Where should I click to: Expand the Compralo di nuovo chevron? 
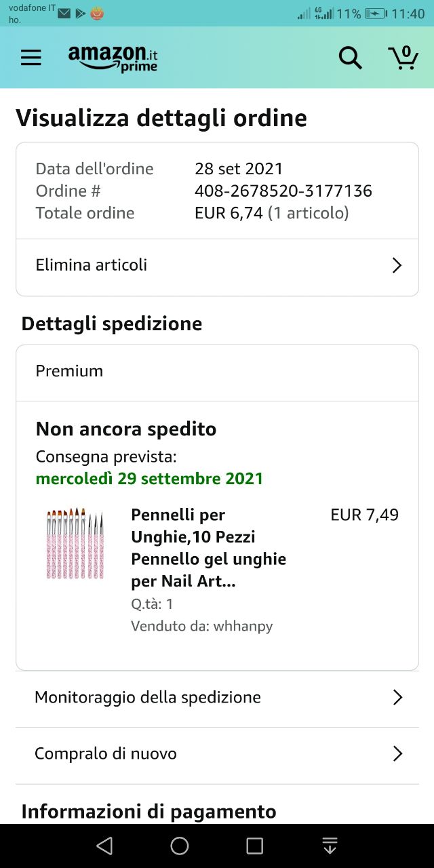(x=397, y=754)
